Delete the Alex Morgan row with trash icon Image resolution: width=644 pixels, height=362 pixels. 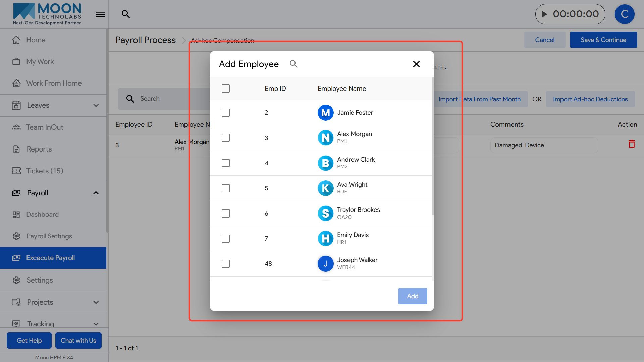pyautogui.click(x=632, y=144)
